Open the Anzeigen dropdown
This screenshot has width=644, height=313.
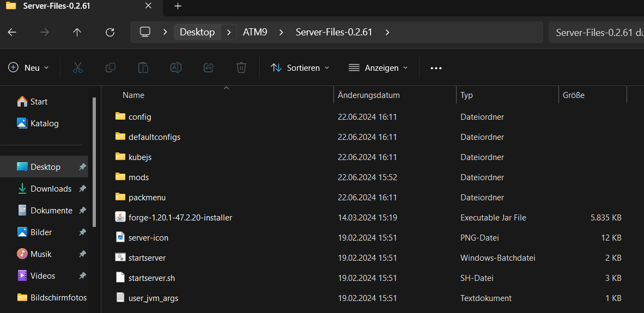(378, 67)
